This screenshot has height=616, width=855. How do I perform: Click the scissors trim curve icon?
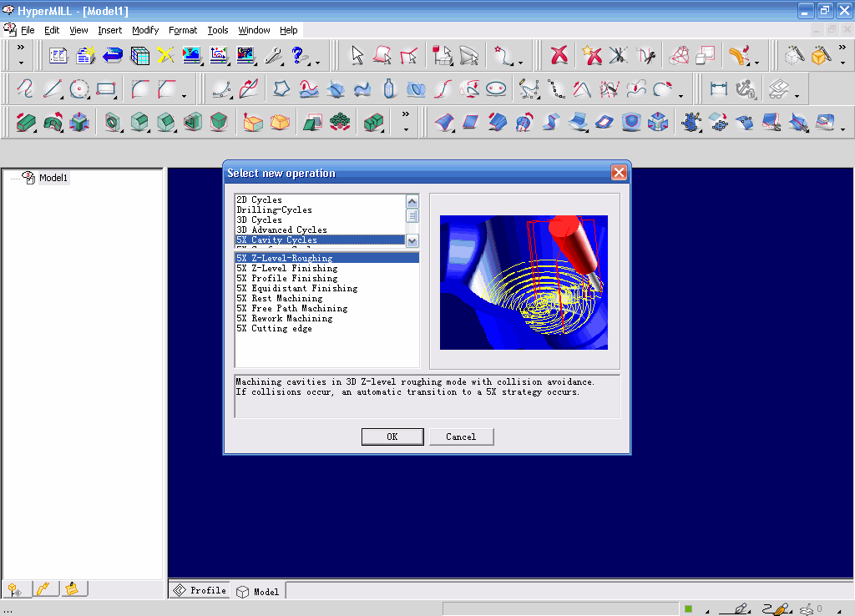(619, 56)
